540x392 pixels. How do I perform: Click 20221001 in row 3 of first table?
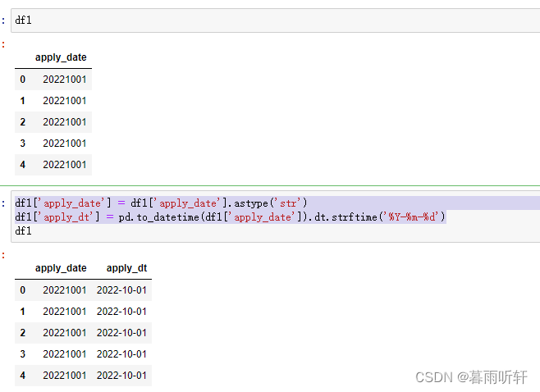click(64, 144)
